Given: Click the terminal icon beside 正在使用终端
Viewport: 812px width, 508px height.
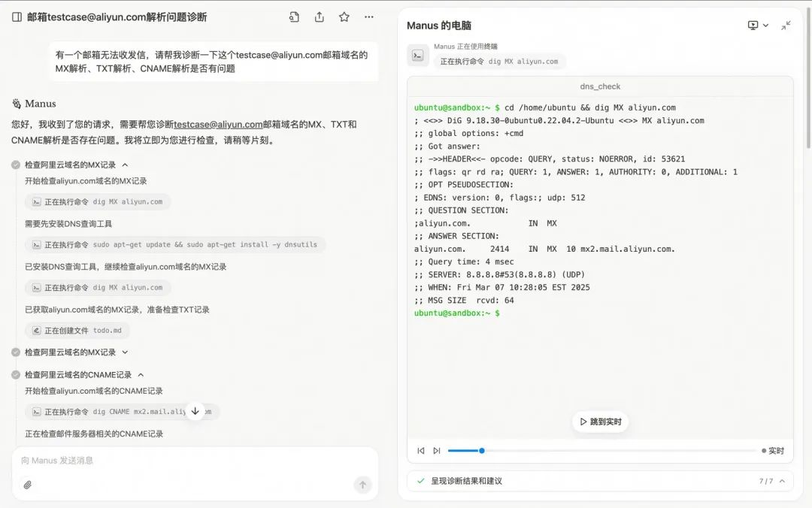Looking at the screenshot, I should pos(418,55).
